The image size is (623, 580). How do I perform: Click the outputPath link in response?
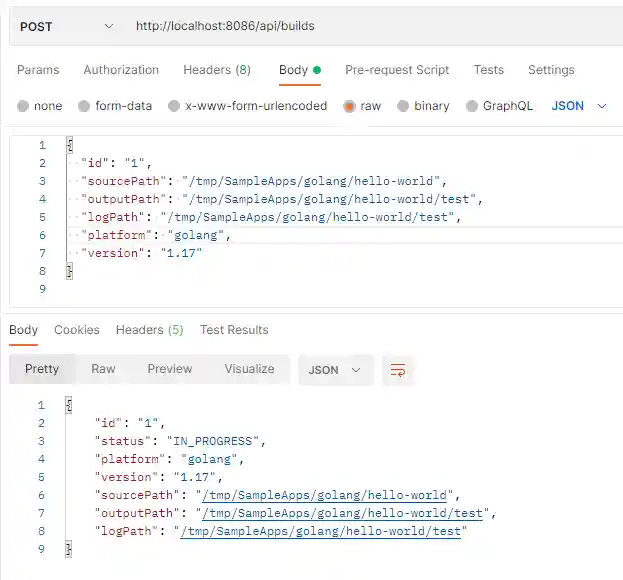342,514
